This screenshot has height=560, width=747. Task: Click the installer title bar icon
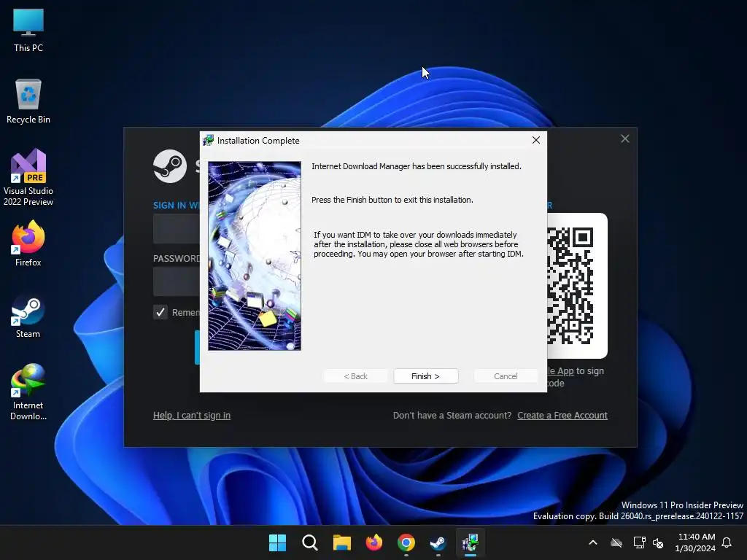(x=208, y=140)
